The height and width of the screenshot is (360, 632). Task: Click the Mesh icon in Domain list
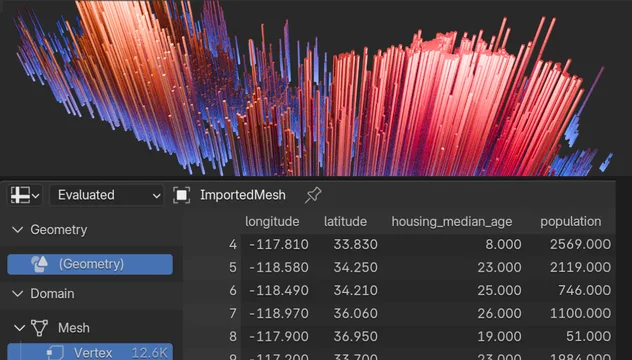tap(40, 328)
